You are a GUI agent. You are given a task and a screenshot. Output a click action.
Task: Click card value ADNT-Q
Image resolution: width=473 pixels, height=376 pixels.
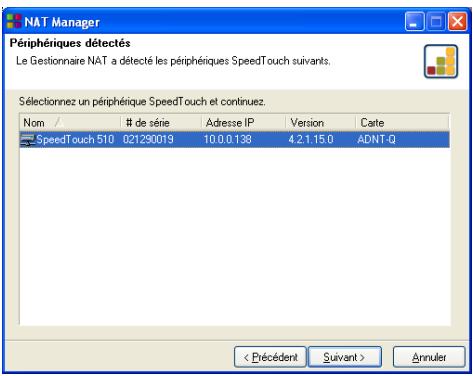(377, 139)
